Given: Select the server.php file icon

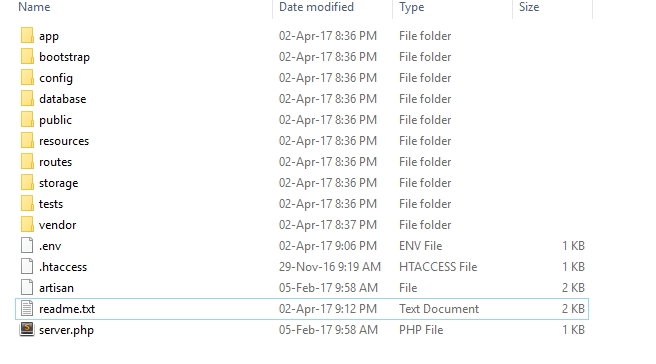Looking at the screenshot, I should coord(27,329).
